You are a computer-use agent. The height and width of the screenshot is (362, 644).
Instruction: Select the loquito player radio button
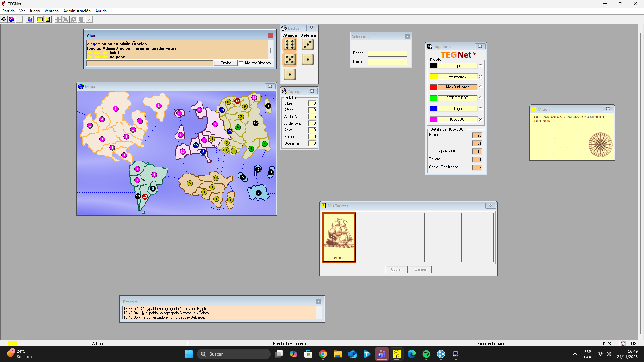[480, 66]
